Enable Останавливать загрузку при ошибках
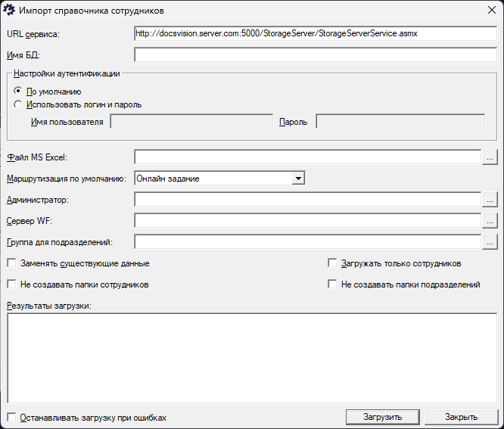The height and width of the screenshot is (429, 504). pyautogui.click(x=11, y=417)
